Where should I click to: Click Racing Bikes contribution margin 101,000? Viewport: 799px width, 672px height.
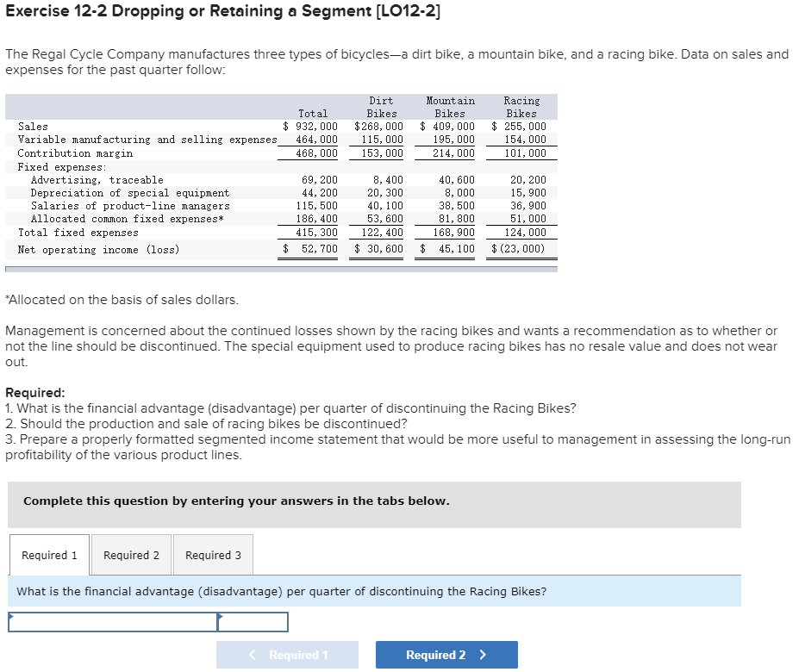[x=526, y=153]
